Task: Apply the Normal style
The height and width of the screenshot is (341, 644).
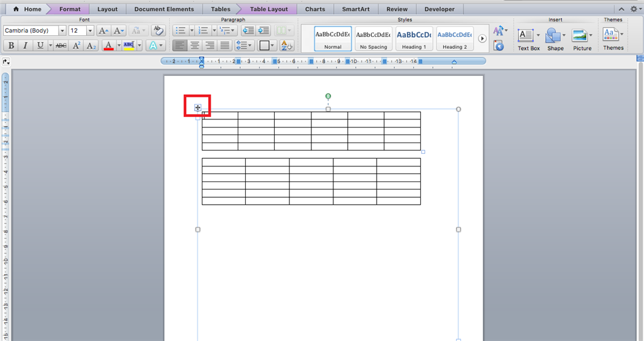Action: pyautogui.click(x=333, y=39)
